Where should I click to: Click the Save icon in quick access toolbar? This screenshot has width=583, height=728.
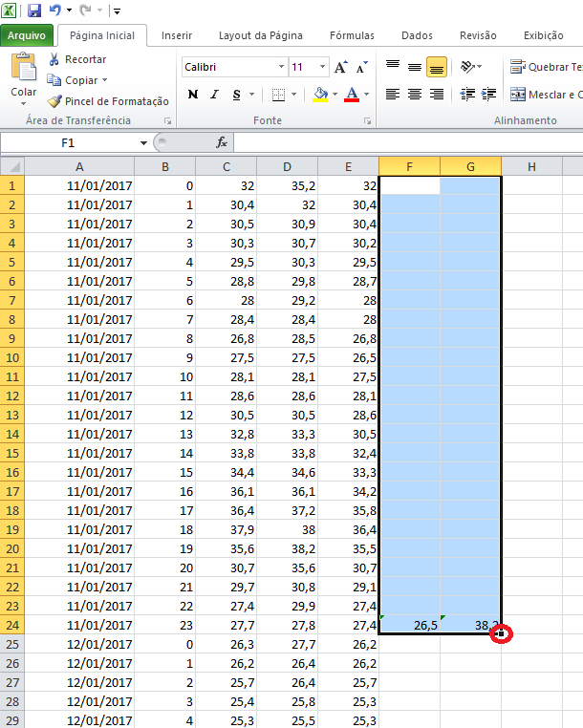34,11
